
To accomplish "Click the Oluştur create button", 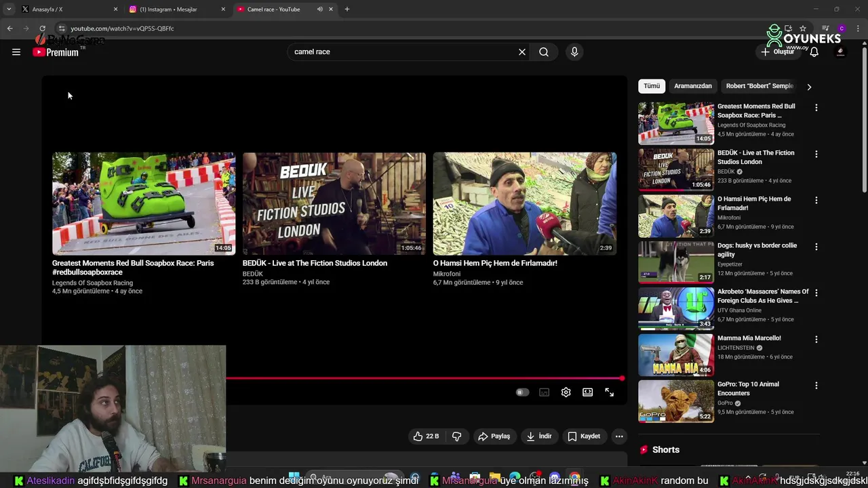I will click(x=777, y=52).
